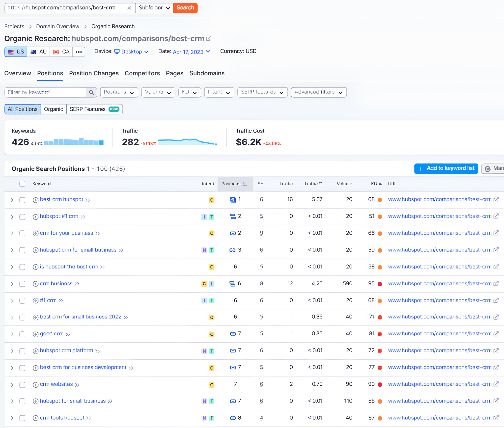This screenshot has height=428, width=504.
Task: Open the Device Desktop dropdown
Action: pos(131,52)
